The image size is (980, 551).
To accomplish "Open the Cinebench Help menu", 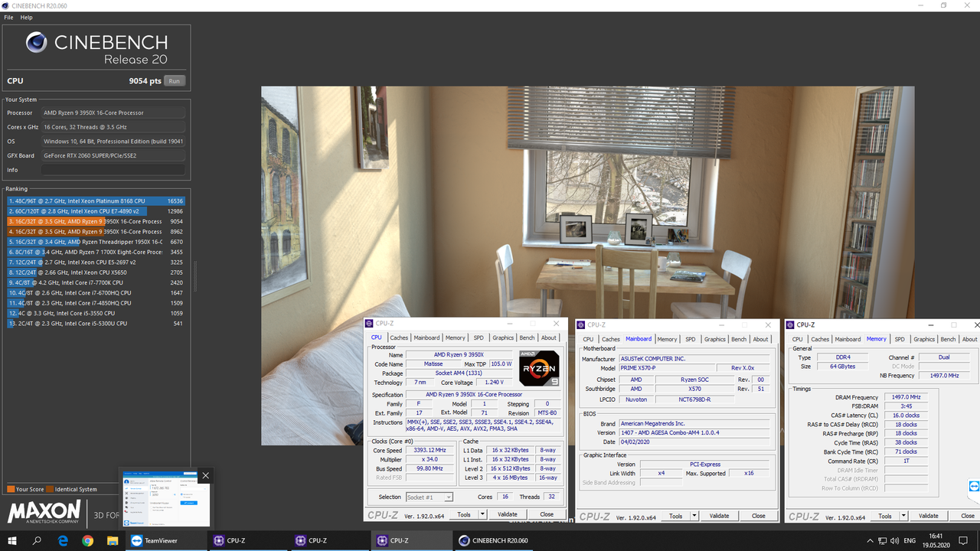I will pyautogui.click(x=26, y=17).
